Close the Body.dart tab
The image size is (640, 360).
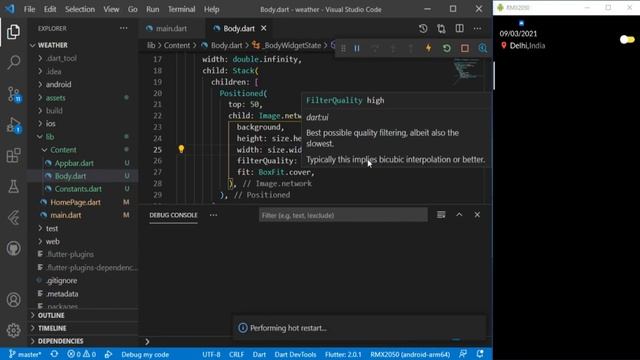click(x=264, y=28)
